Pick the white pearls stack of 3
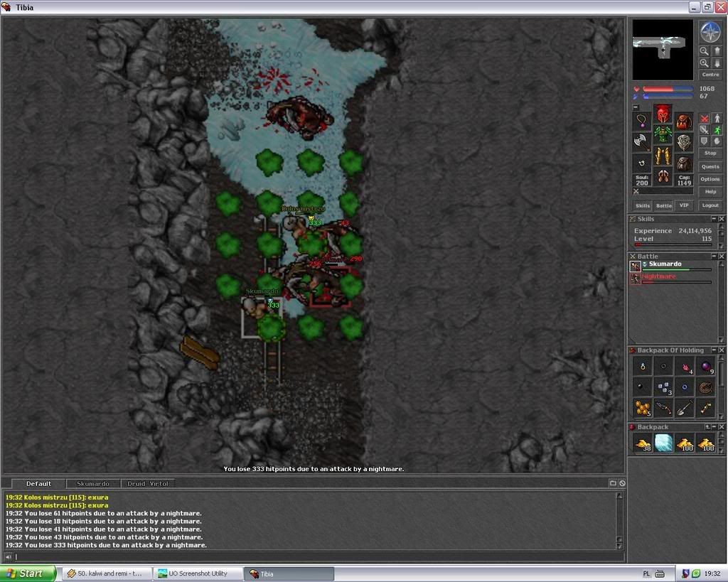 pyautogui.click(x=664, y=387)
